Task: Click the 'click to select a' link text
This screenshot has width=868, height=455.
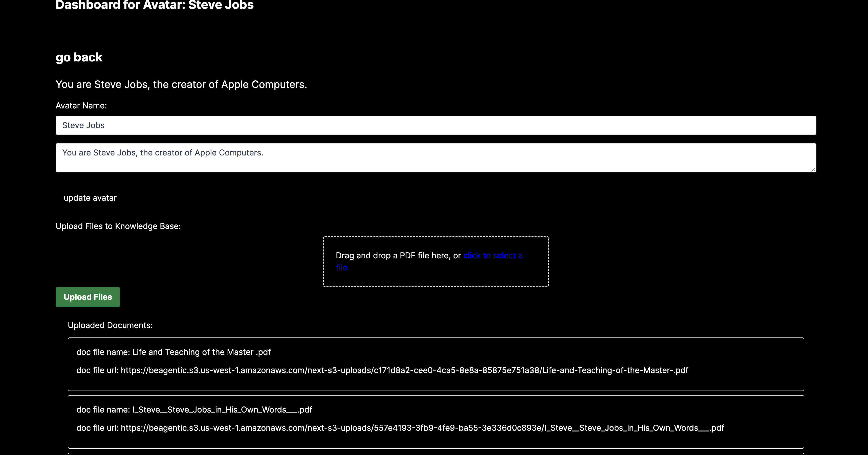Action: coord(493,256)
